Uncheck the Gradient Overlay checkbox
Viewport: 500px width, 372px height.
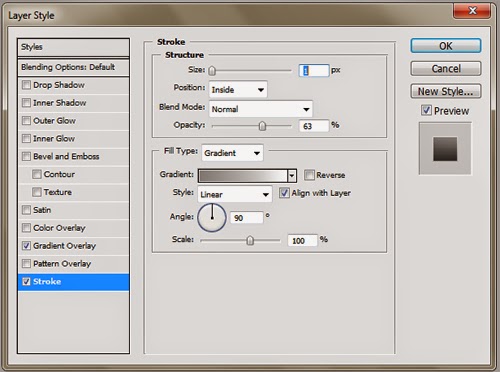coord(26,246)
